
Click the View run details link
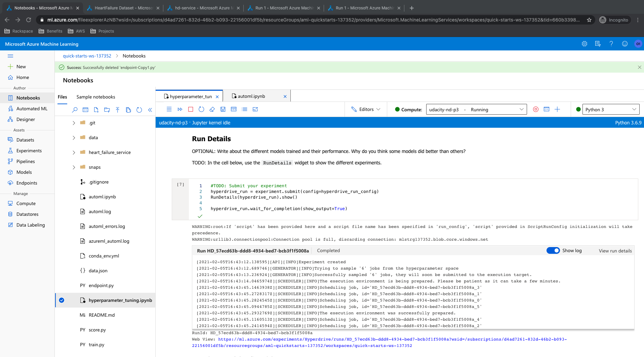pos(615,251)
